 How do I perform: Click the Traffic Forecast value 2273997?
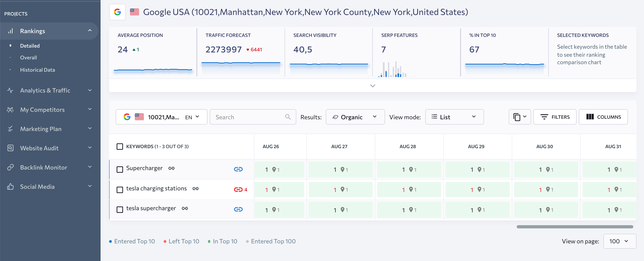pyautogui.click(x=224, y=49)
